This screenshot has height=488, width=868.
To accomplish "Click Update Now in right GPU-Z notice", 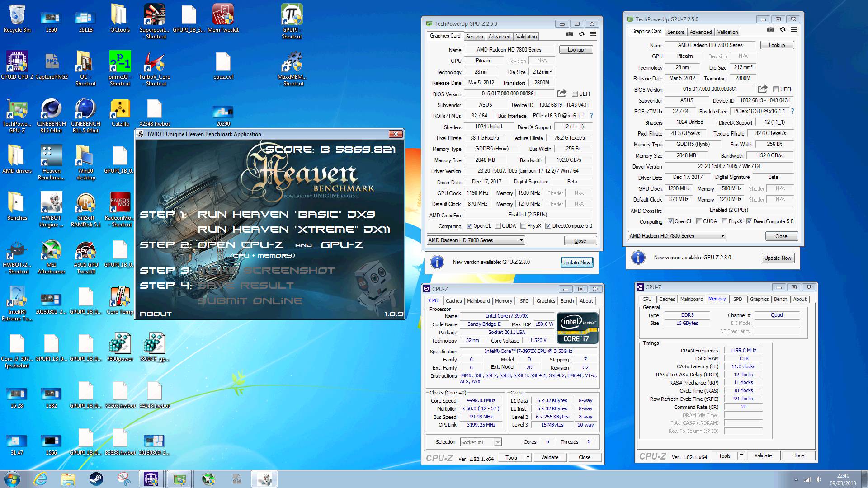I will [778, 258].
